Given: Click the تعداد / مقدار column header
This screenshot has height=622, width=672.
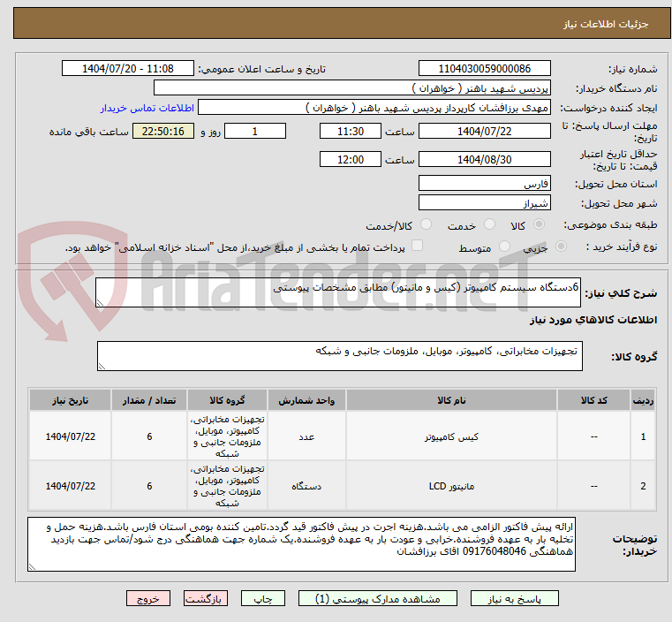Looking at the screenshot, I should tap(149, 400).
